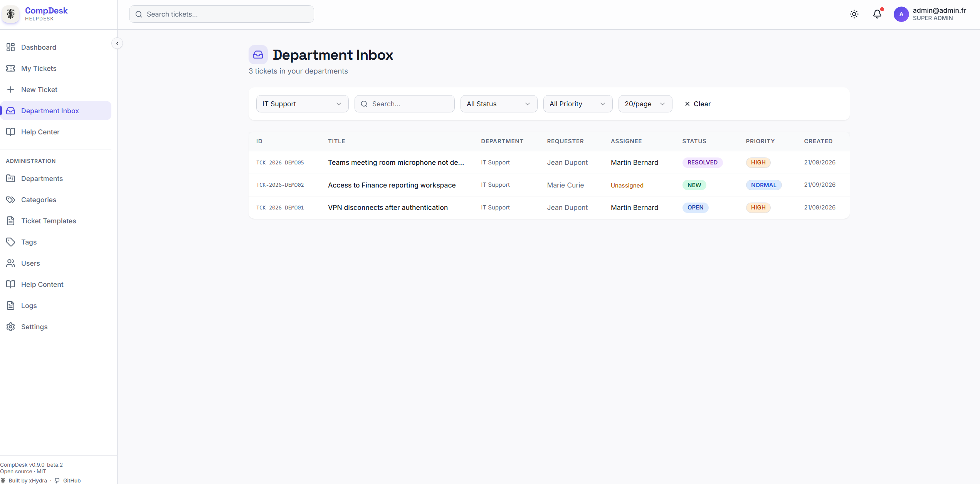
Task: Click the CompDesk brand name
Action: 46,11
